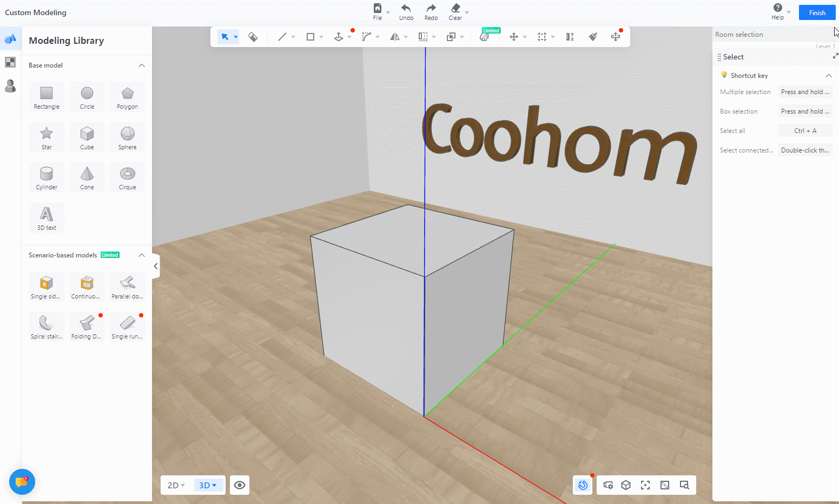Viewport: 839px width, 504px height.
Task: Expand the rectangle tool dropdown arrow
Action: (x=321, y=37)
